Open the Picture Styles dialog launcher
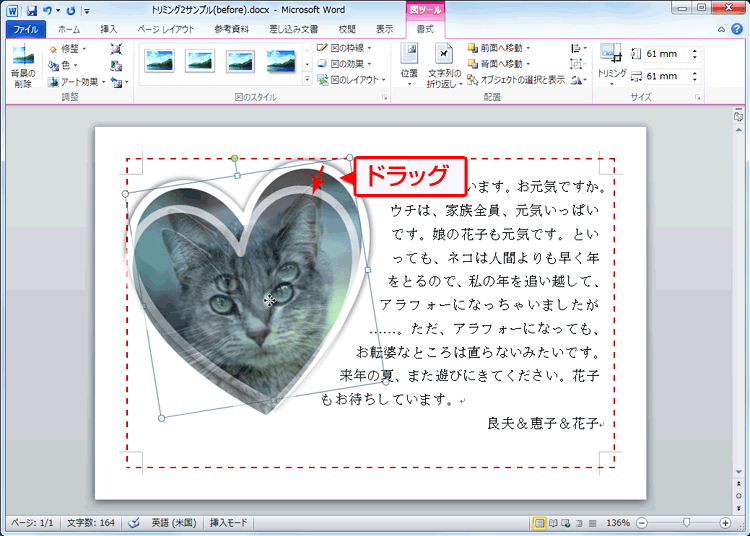The image size is (750, 536). click(x=384, y=97)
